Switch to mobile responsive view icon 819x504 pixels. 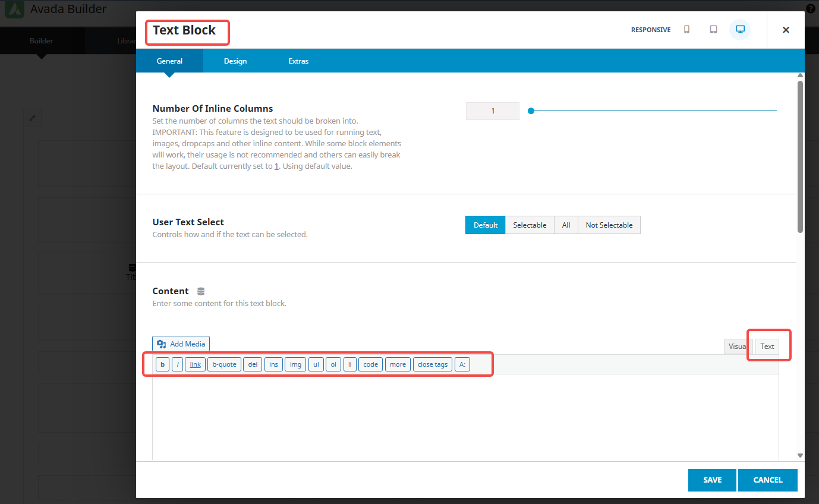pyautogui.click(x=686, y=30)
